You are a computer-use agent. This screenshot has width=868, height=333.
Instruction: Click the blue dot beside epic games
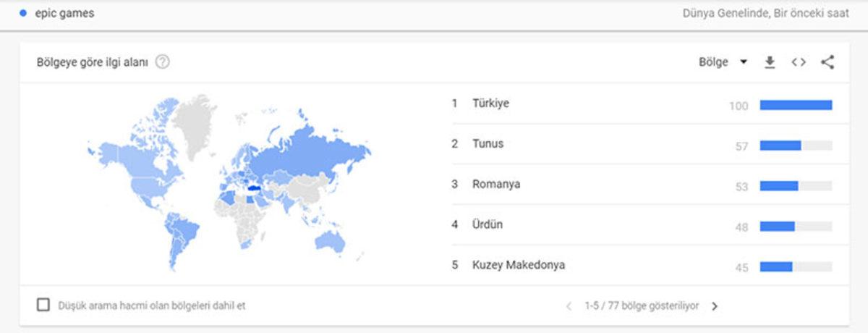point(23,13)
